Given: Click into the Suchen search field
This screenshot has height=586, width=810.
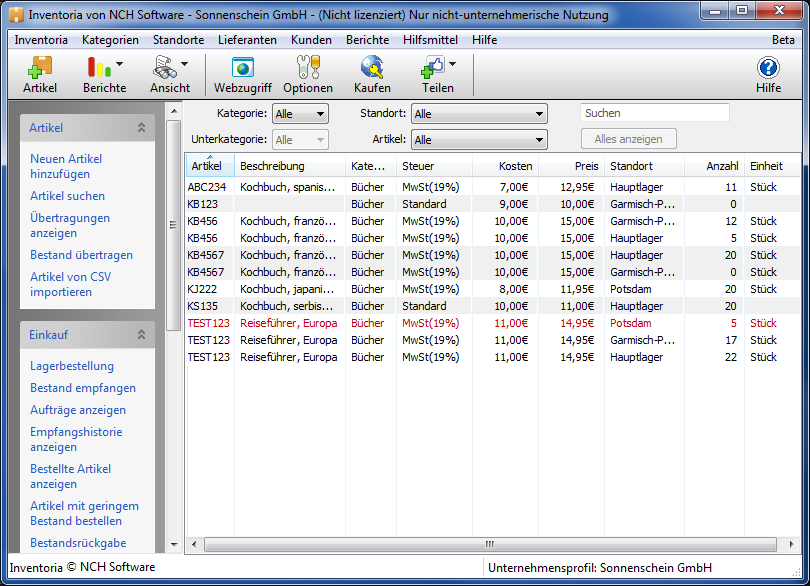Looking at the screenshot, I should 655,113.
